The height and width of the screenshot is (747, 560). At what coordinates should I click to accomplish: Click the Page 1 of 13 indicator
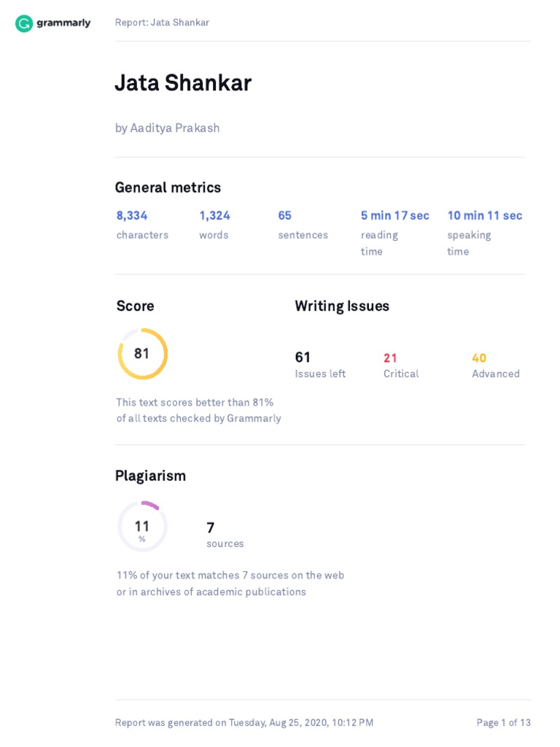pyautogui.click(x=503, y=723)
